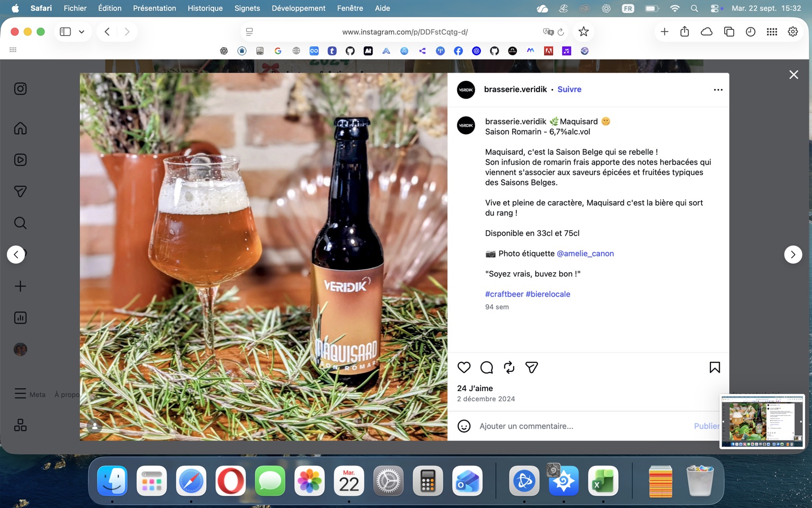Image resolution: width=812 pixels, height=508 pixels.
Task: Open the #bierelocale hashtag
Action: pyautogui.click(x=548, y=294)
